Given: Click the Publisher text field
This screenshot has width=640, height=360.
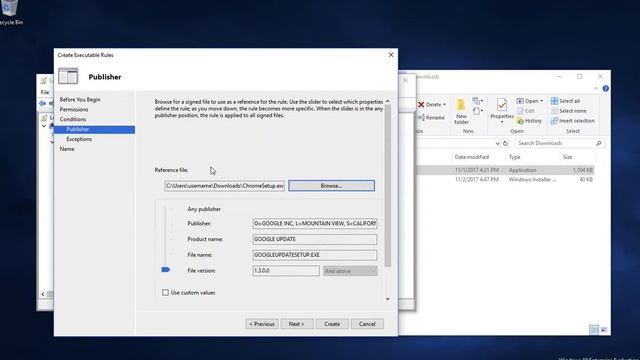Looking at the screenshot, I should [x=315, y=224].
